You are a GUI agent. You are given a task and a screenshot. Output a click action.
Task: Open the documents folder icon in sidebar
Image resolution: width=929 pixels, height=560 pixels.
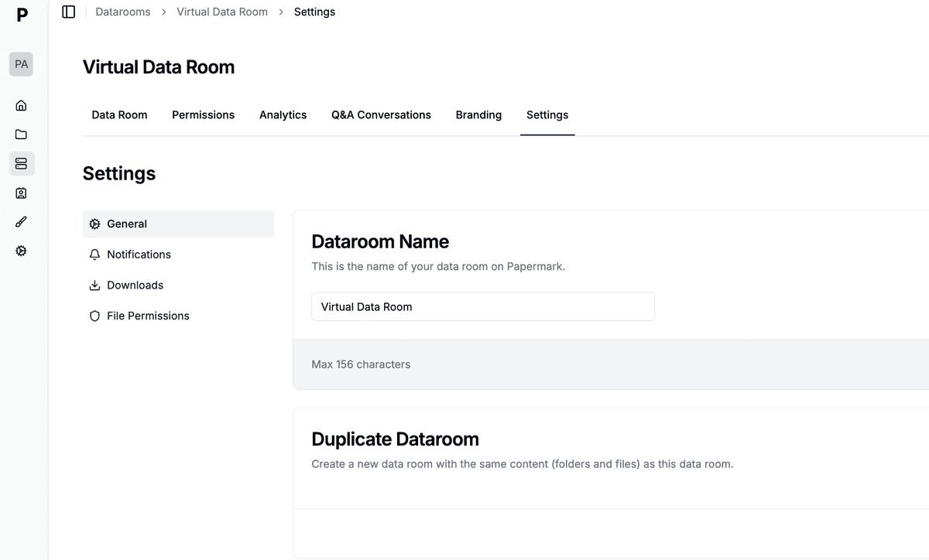[x=21, y=135]
